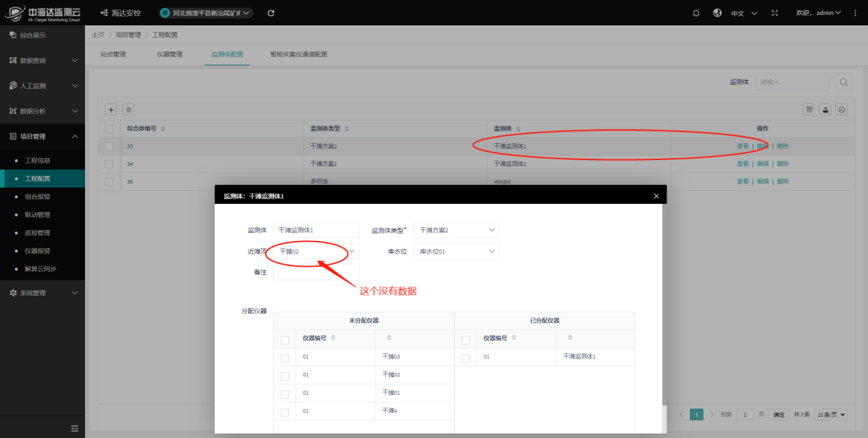Click the 备注 input field
Screen dimensions: 868x438
(316, 272)
